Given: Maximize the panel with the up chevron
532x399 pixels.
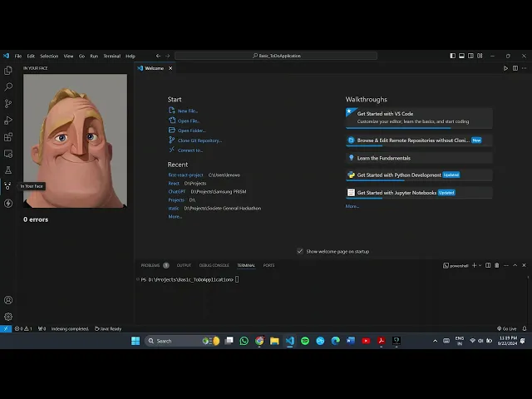Looking at the screenshot, I should [x=515, y=265].
